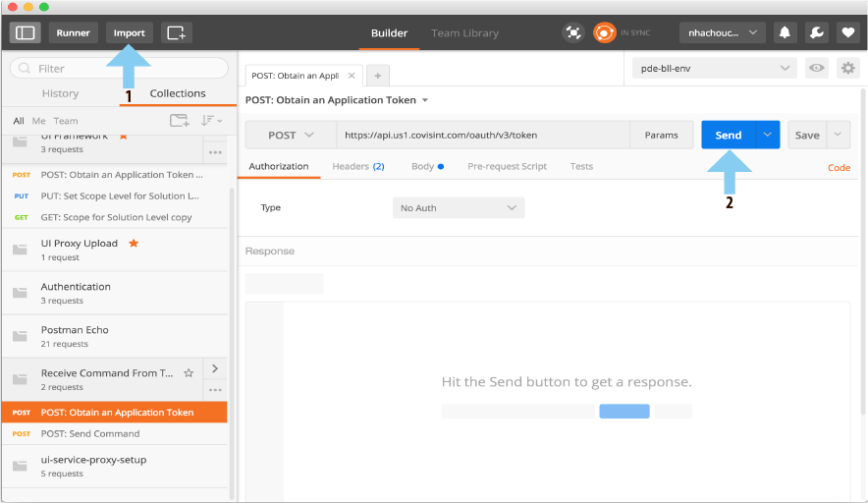The width and height of the screenshot is (868, 503).
Task: Click the request URL input field
Action: point(481,135)
